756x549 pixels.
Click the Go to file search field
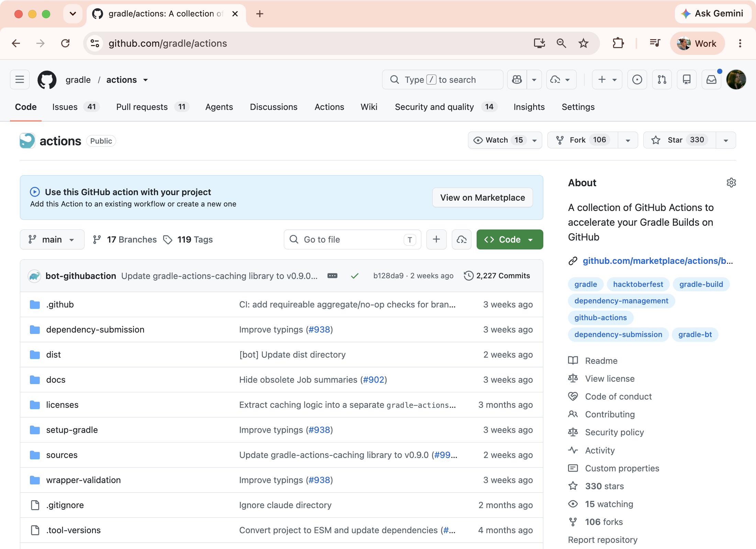coord(352,239)
